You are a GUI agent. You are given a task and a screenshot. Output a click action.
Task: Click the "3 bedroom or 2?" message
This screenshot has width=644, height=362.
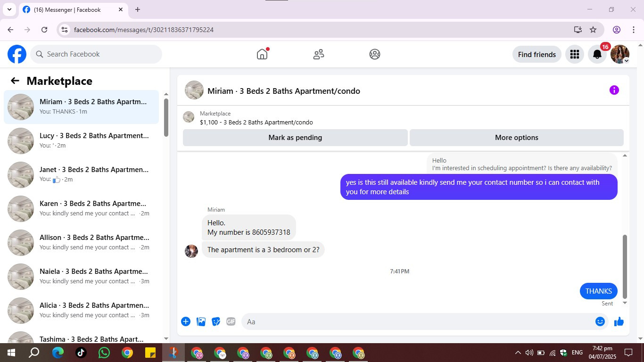[264, 250]
